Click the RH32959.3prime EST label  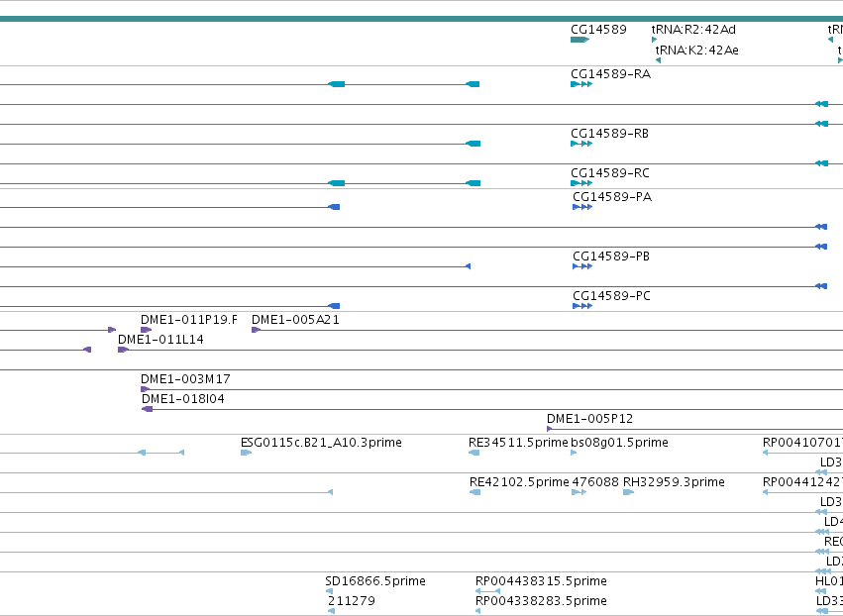click(x=674, y=482)
